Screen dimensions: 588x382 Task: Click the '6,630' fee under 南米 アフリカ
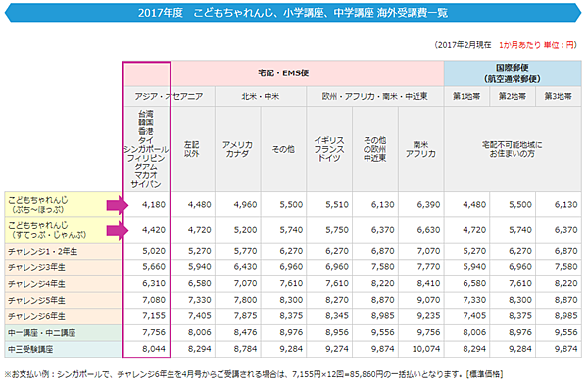click(428, 230)
